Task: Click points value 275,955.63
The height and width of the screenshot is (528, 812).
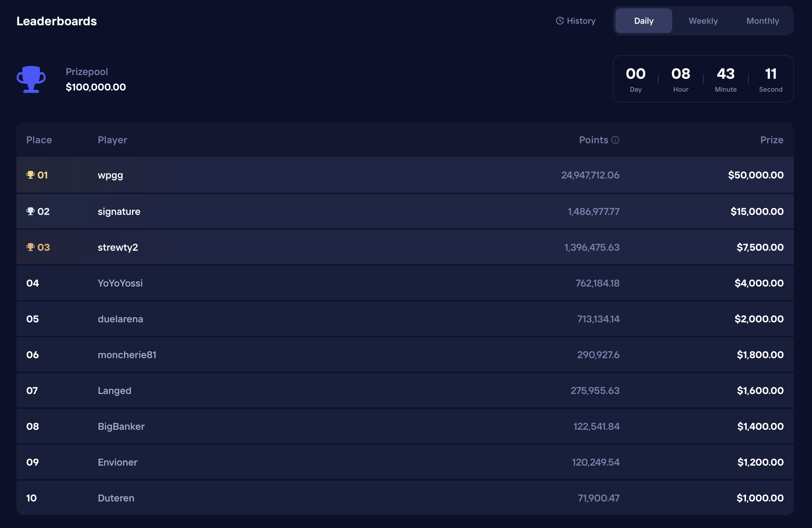Action: point(595,391)
